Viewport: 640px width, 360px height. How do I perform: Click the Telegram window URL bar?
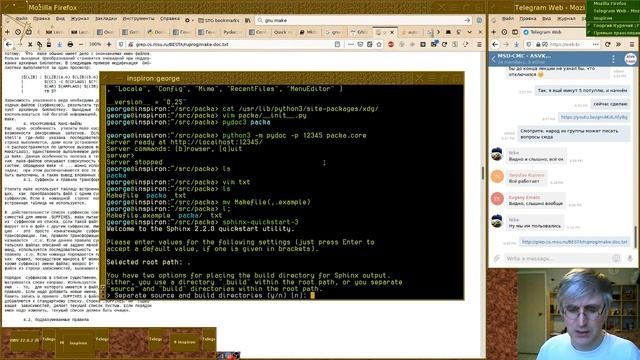pyautogui.click(x=562, y=44)
